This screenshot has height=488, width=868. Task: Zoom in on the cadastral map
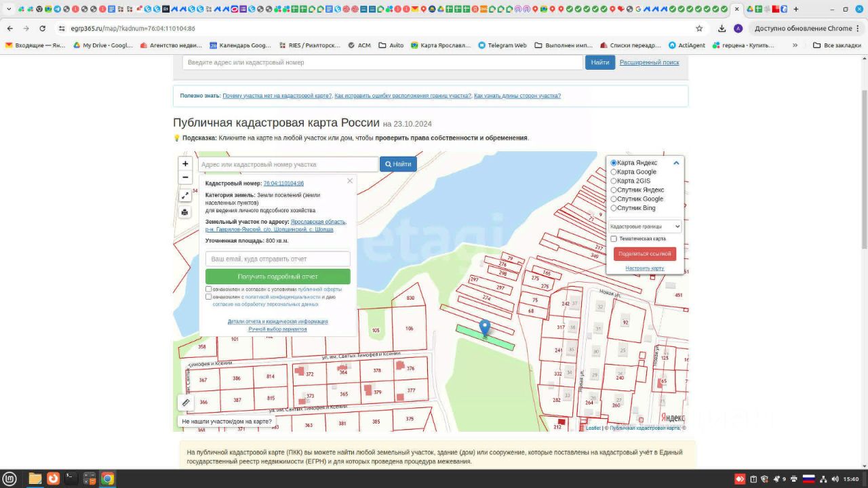(x=185, y=163)
